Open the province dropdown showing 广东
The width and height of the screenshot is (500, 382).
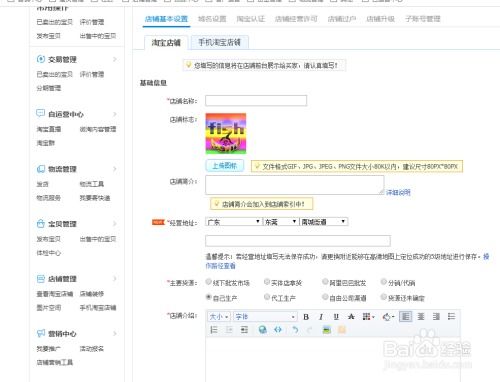click(233, 222)
